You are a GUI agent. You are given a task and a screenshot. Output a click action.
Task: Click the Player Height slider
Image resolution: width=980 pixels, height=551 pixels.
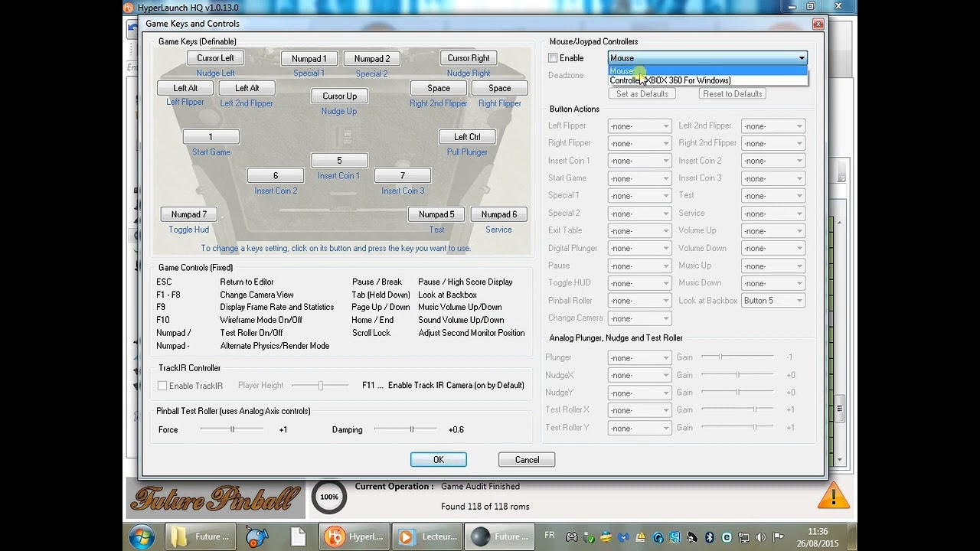pos(320,386)
